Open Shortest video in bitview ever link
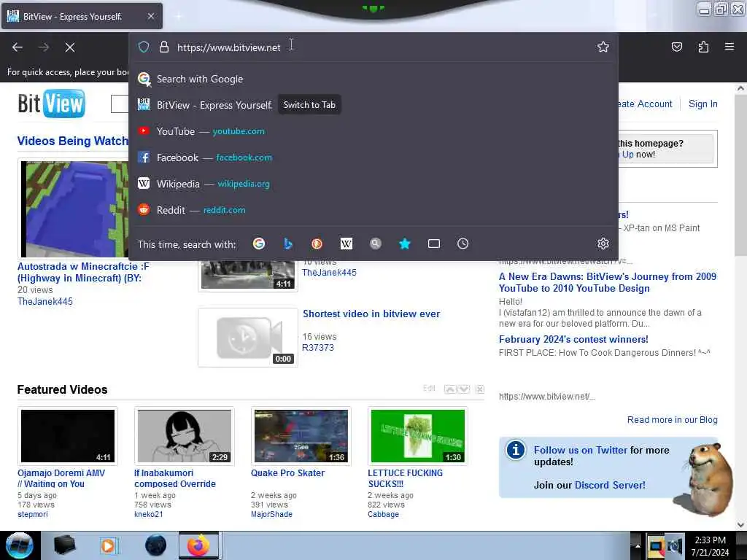 [371, 314]
